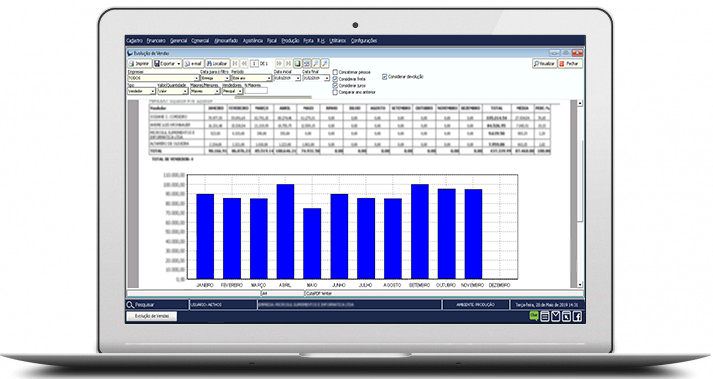713x379 pixels.
Task: Click the envelope mail icon in the bottom bar
Action: click(x=555, y=316)
